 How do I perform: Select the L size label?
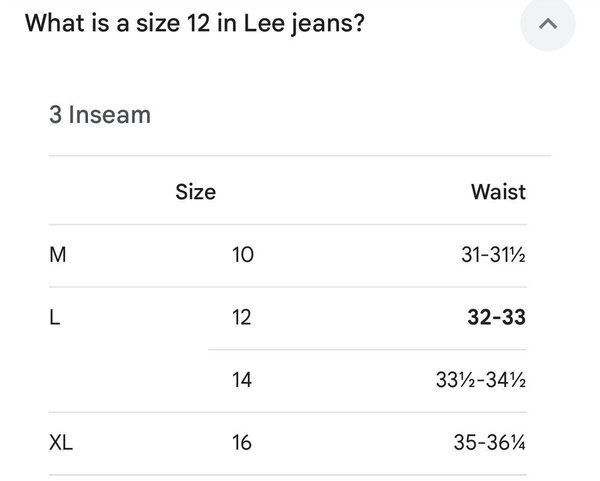click(x=55, y=318)
